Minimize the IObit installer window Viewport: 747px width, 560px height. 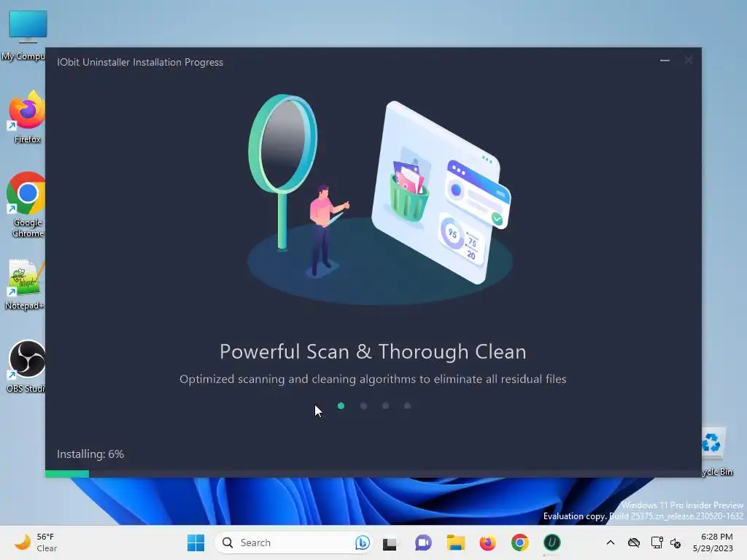(x=665, y=61)
